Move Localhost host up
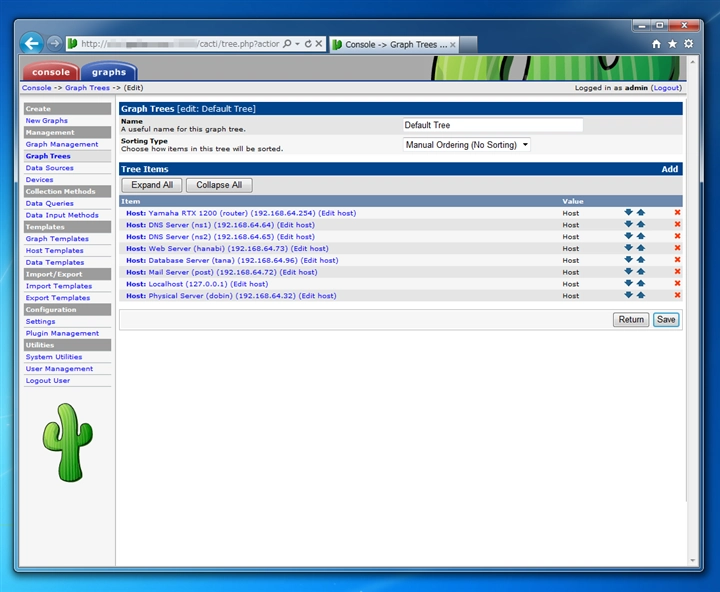This screenshot has height=592, width=720. pos(641,283)
